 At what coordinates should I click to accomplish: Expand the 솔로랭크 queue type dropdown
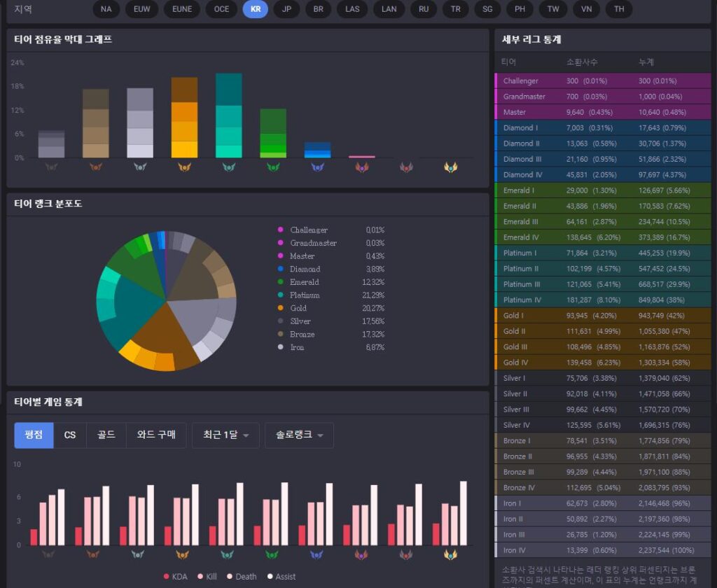tap(299, 435)
